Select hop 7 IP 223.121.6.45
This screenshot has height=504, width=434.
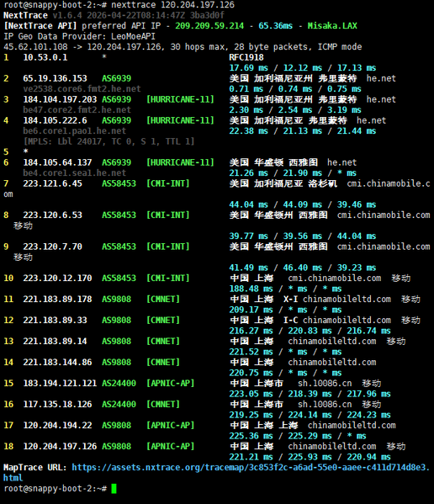pyautogui.click(x=53, y=183)
